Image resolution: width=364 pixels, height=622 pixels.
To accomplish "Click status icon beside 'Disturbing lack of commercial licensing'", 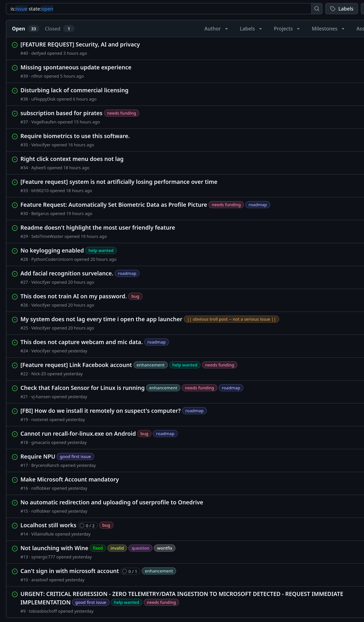I will click(15, 91).
